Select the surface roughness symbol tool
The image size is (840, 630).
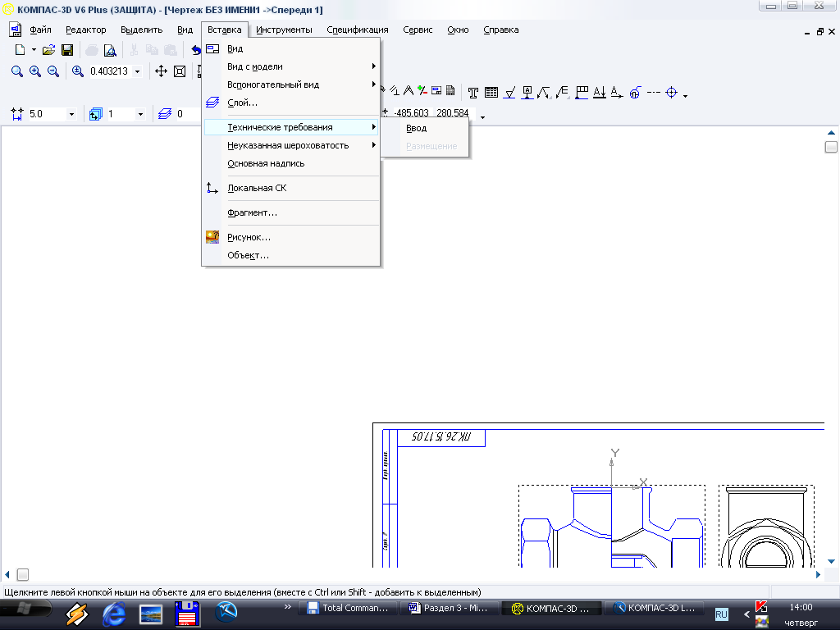coord(509,93)
